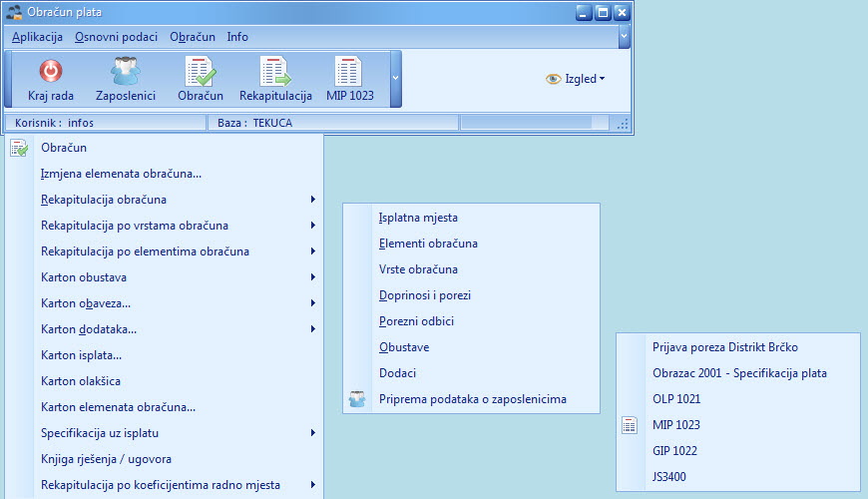The height and width of the screenshot is (499, 868).
Task: Choose Doprinosi i porezi
Action: click(x=425, y=295)
